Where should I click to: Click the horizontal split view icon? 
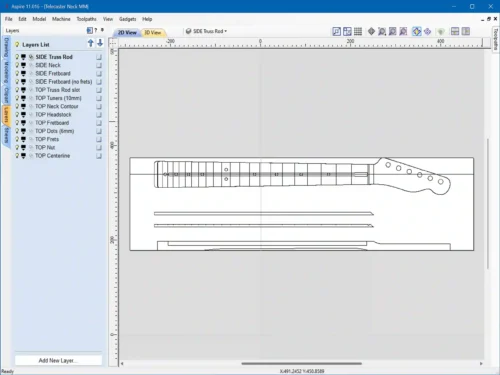(x=455, y=31)
